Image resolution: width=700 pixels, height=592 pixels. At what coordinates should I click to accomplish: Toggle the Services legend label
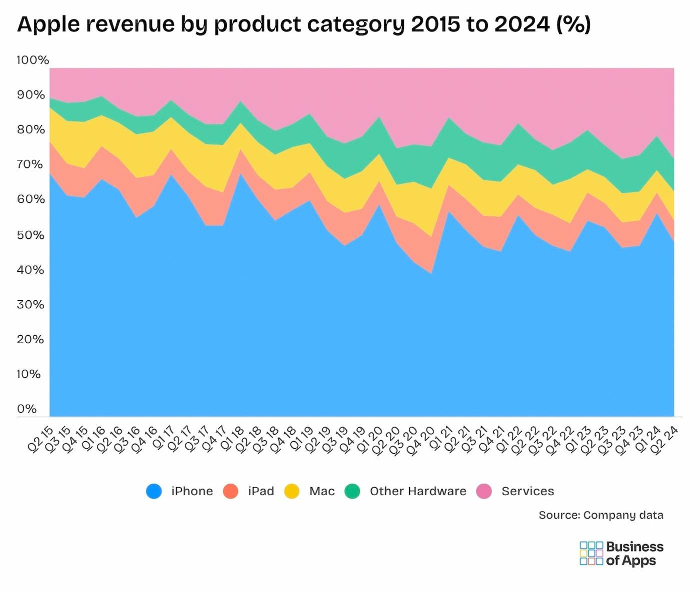[528, 491]
